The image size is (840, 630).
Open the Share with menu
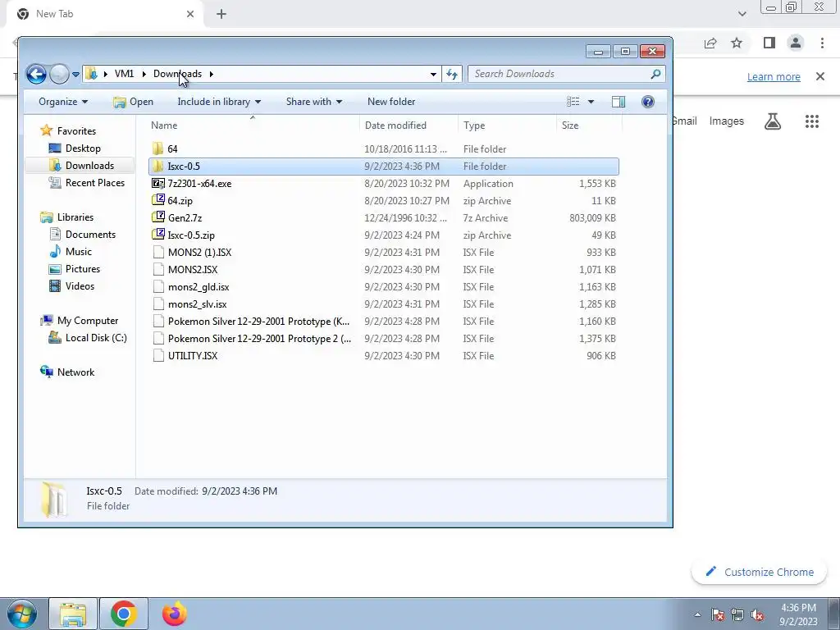[314, 102]
